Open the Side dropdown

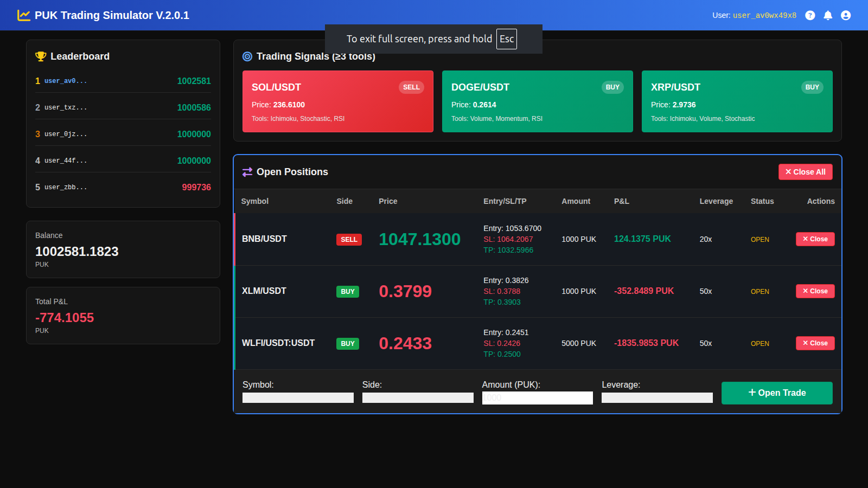(x=418, y=397)
